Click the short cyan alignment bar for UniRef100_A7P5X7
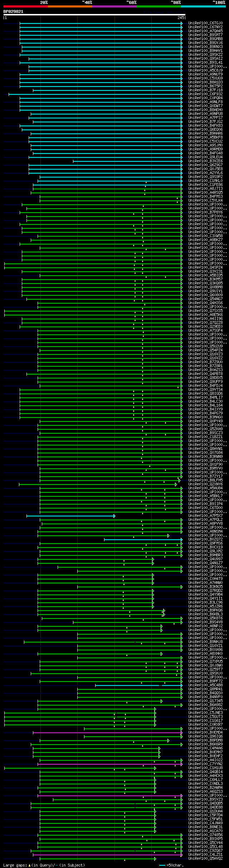 point(71,516)
